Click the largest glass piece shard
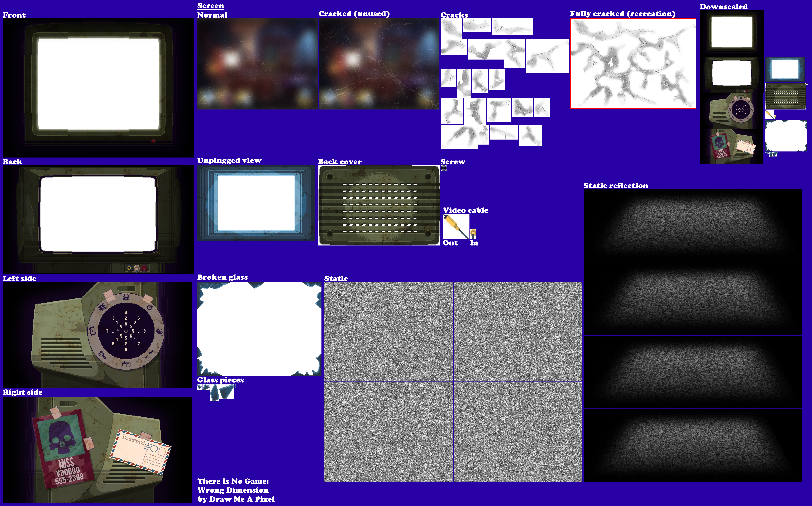The width and height of the screenshot is (812, 506). [227, 392]
